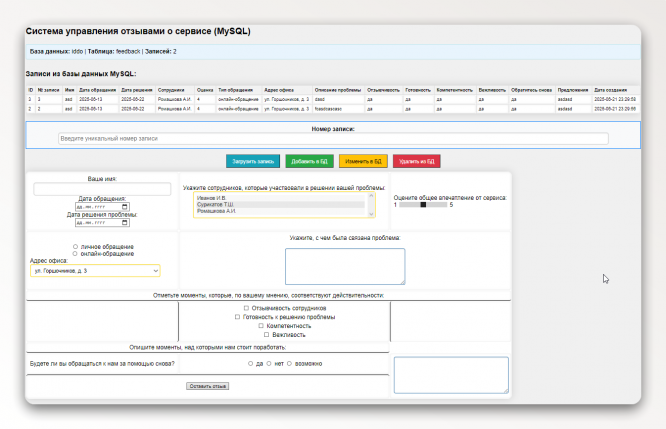
Task: Pick the нет radio button
Action: pyautogui.click(x=269, y=363)
